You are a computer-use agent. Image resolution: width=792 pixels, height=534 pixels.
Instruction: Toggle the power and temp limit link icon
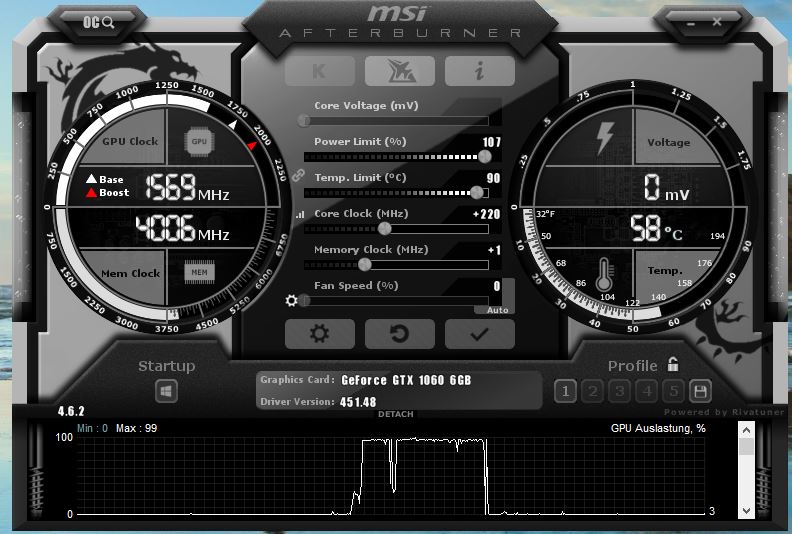[x=299, y=175]
